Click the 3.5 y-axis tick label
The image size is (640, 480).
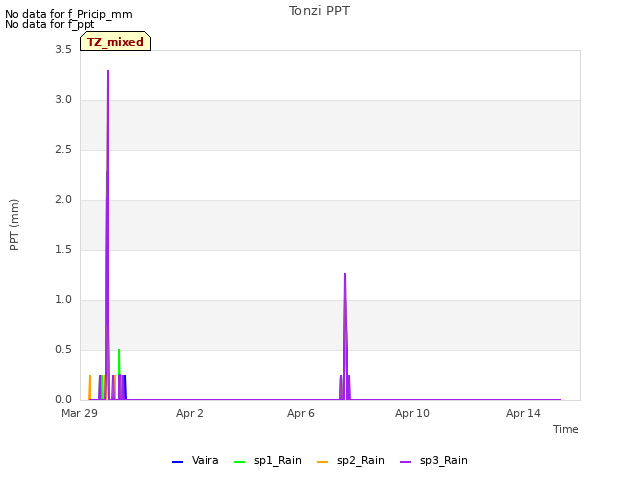pyautogui.click(x=63, y=50)
